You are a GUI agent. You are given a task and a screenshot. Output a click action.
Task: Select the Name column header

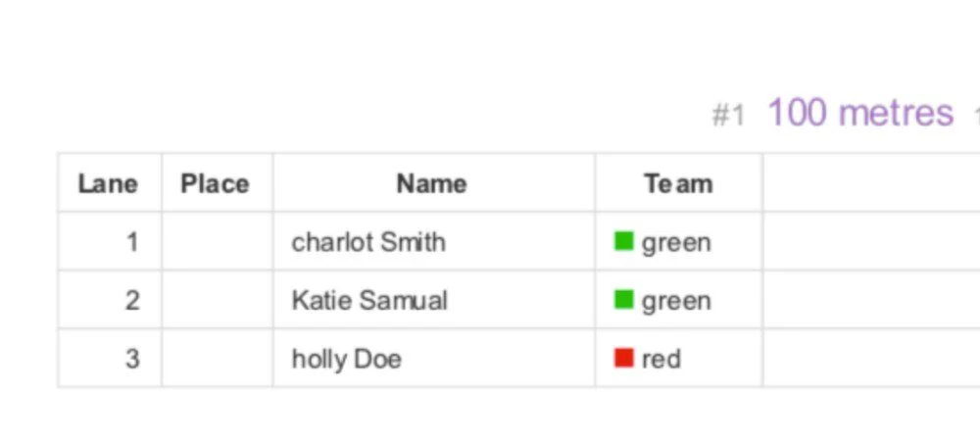(x=434, y=182)
